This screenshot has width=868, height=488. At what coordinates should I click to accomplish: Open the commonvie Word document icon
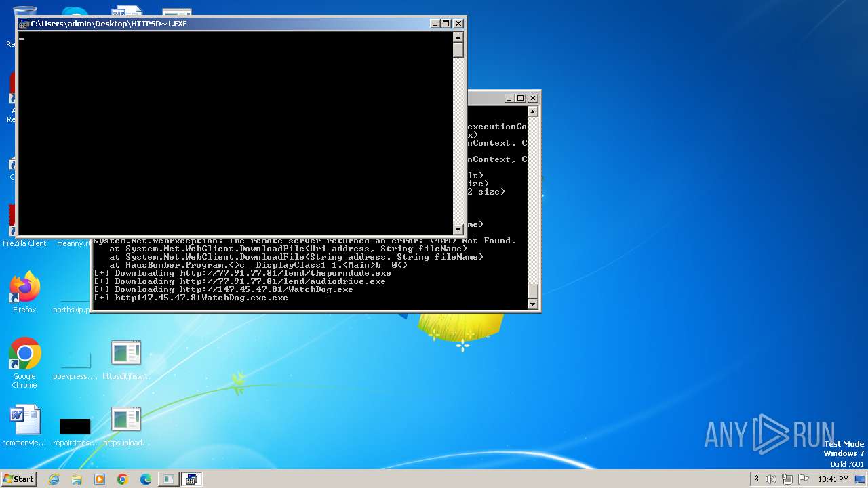tap(24, 426)
